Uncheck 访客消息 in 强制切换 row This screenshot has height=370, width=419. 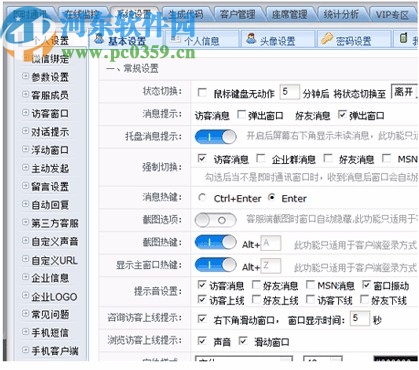pyautogui.click(x=202, y=158)
